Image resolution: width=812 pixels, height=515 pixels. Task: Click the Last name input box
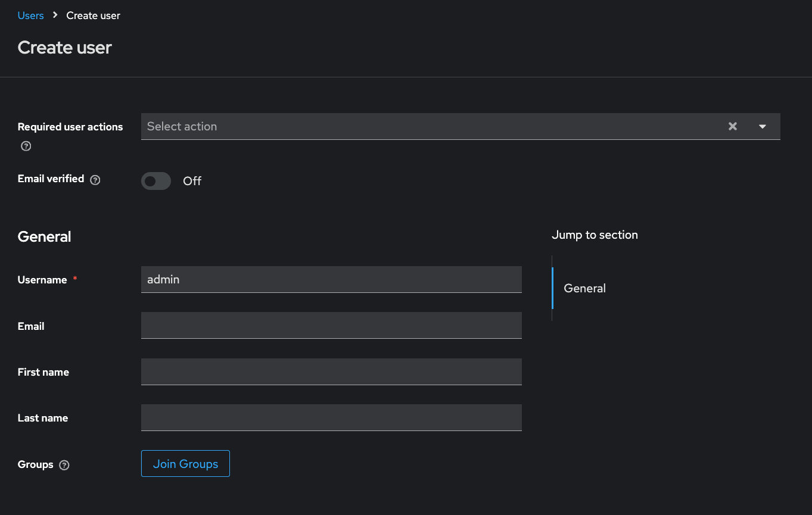pyautogui.click(x=331, y=417)
